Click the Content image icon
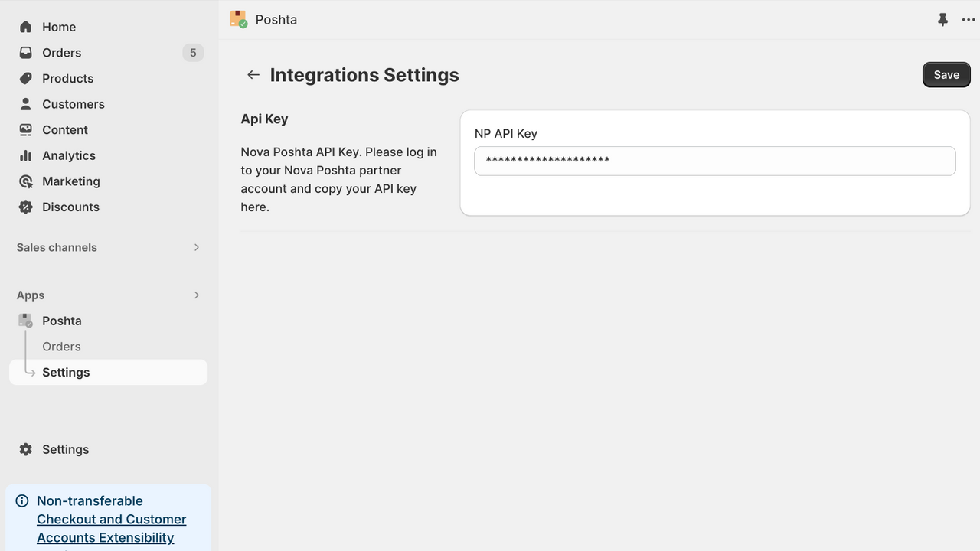The width and height of the screenshot is (980, 551). coord(26,129)
